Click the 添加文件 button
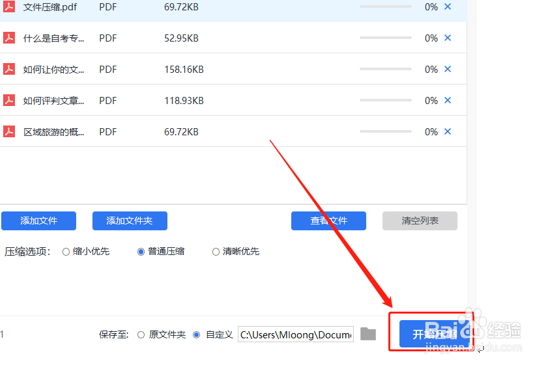Image resolution: width=554 pixels, height=367 pixels. (39, 221)
